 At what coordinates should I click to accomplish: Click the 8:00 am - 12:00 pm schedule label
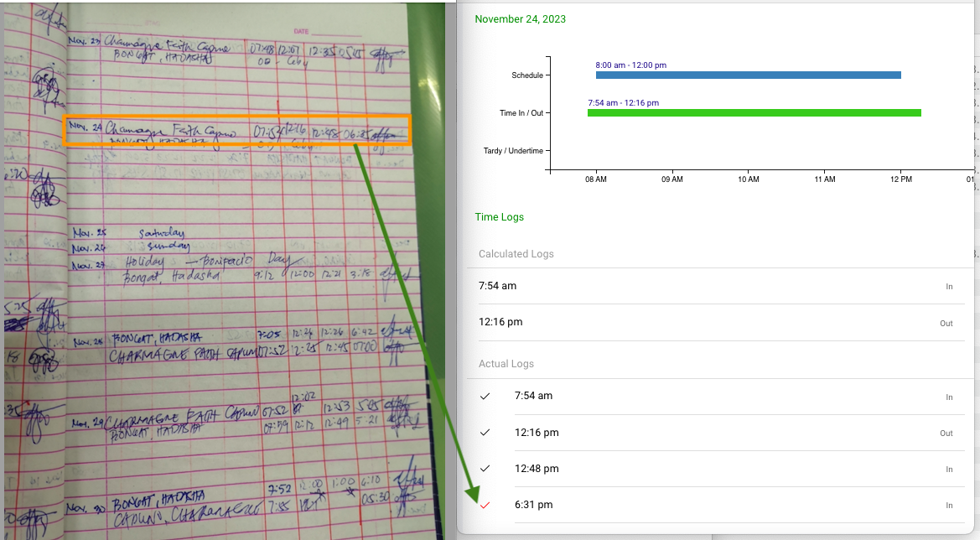(x=630, y=65)
